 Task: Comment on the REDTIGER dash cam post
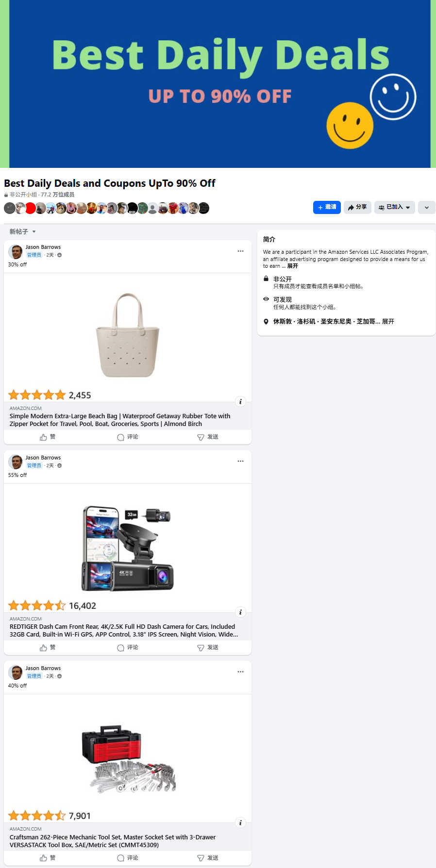[x=128, y=648]
